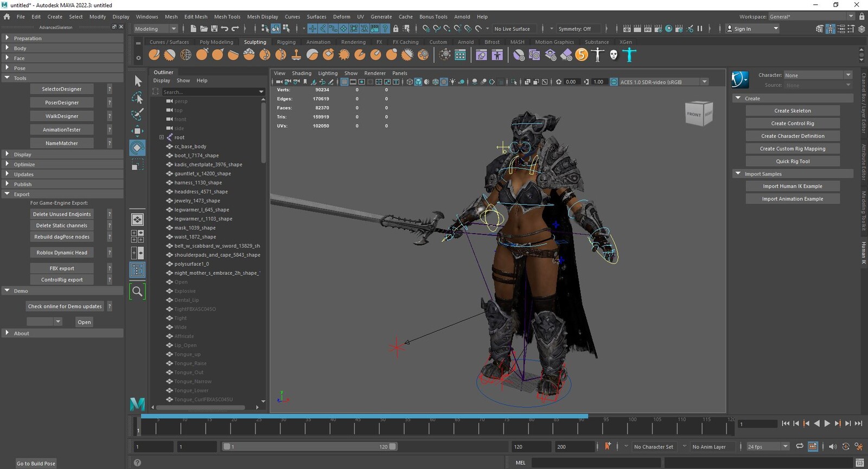Click the SelectorDesigner button

tap(62, 89)
